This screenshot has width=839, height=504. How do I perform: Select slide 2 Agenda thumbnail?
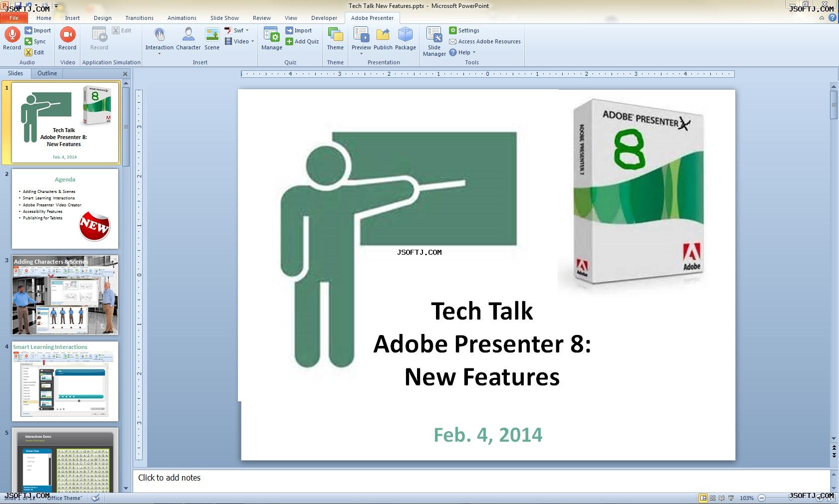65,209
